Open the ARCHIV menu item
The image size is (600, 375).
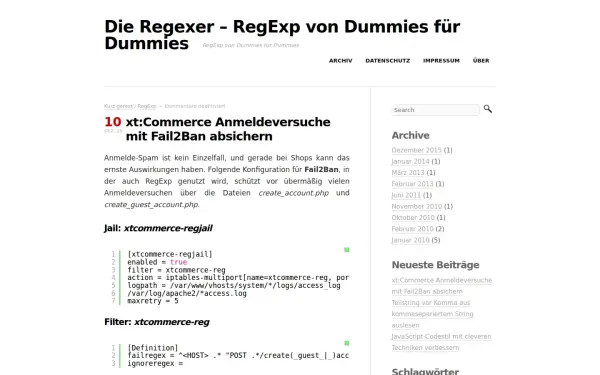(x=341, y=60)
